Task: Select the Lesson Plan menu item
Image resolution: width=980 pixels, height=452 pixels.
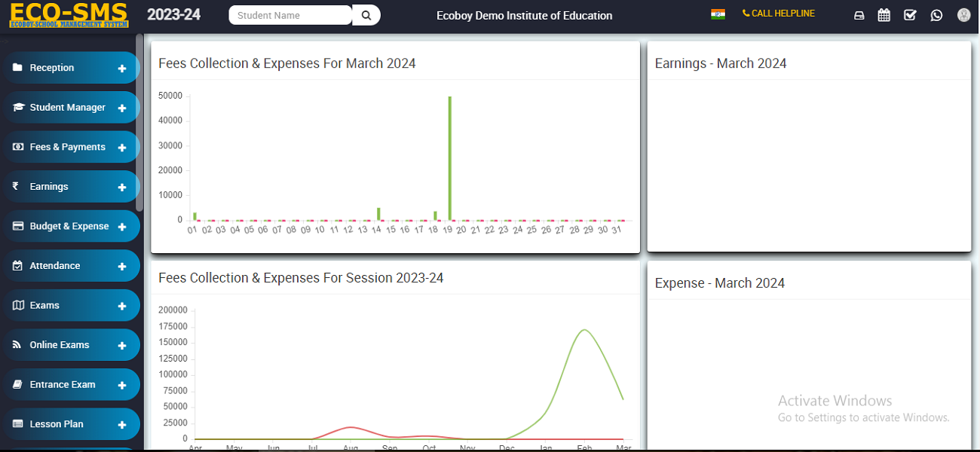Action: [56, 424]
